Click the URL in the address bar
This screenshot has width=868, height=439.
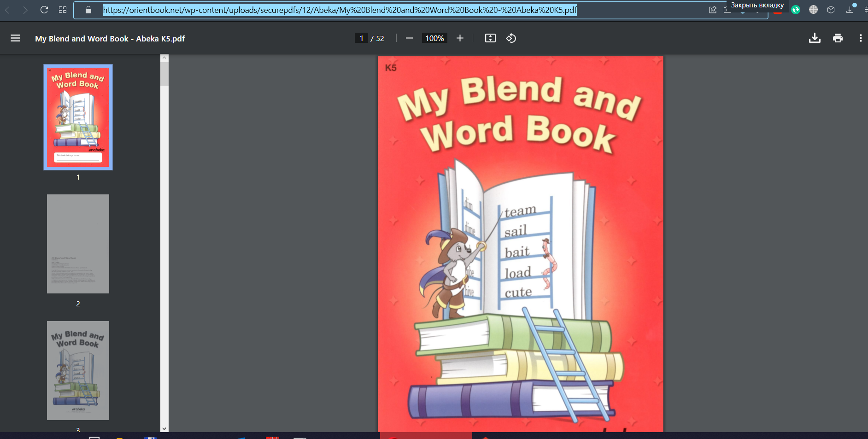coord(340,10)
